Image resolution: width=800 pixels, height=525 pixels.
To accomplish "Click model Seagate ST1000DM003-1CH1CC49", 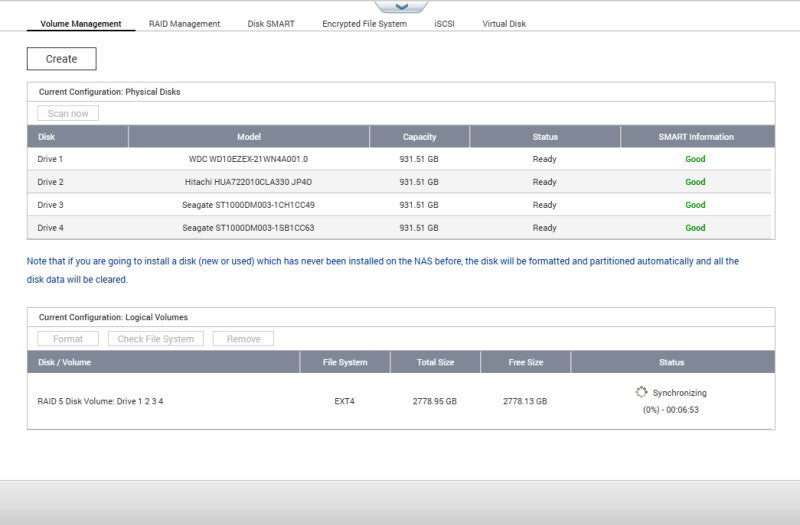I will tap(248, 205).
